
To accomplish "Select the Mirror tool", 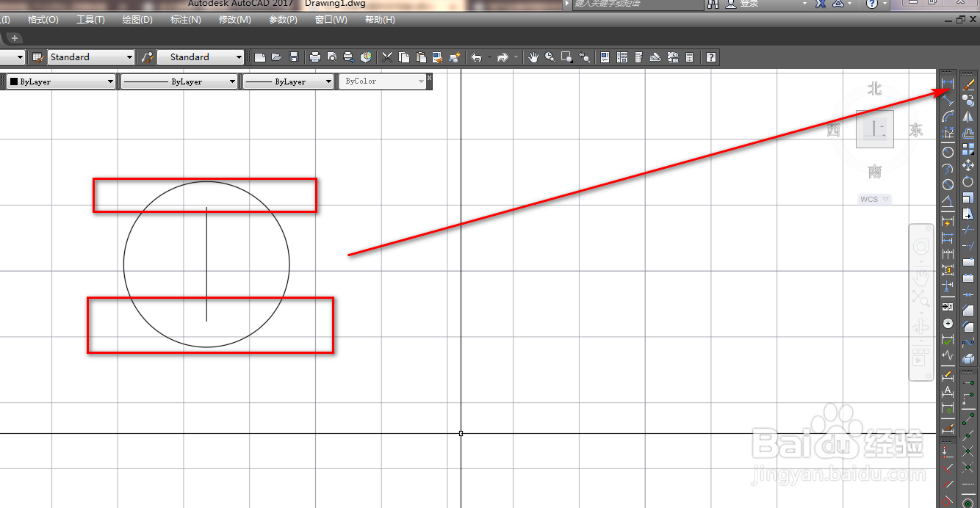I will click(968, 117).
